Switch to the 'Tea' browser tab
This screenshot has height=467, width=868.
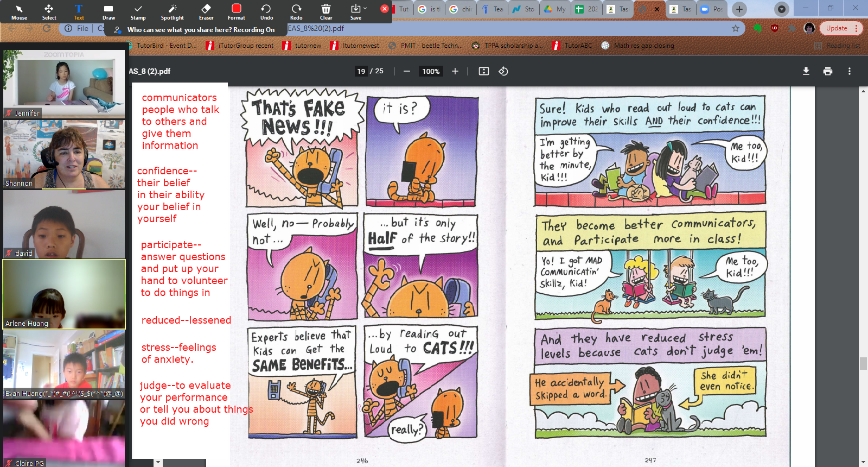point(493,9)
